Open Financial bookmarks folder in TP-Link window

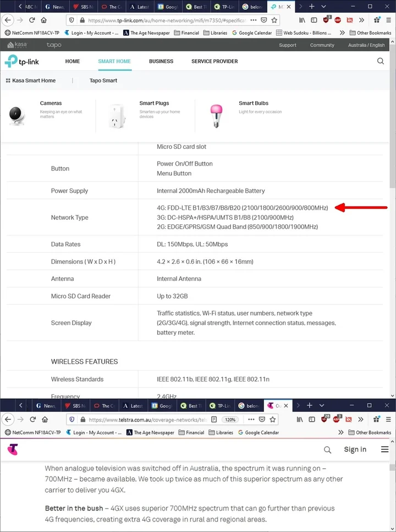[x=186, y=33]
